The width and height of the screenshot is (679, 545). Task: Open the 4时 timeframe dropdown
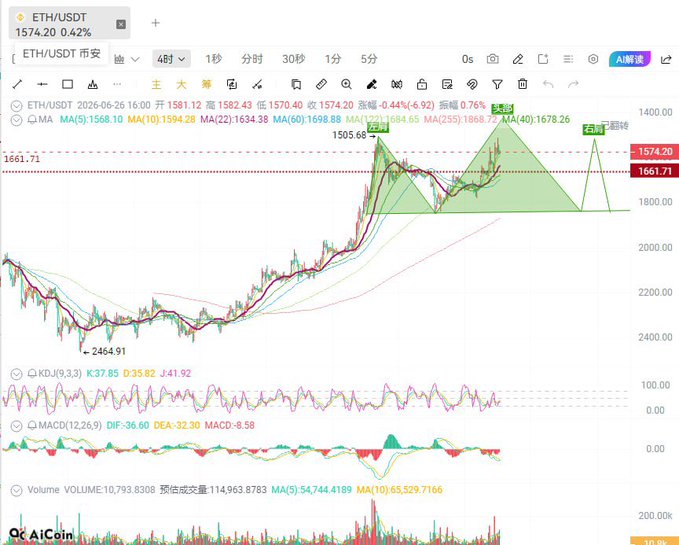coord(171,59)
